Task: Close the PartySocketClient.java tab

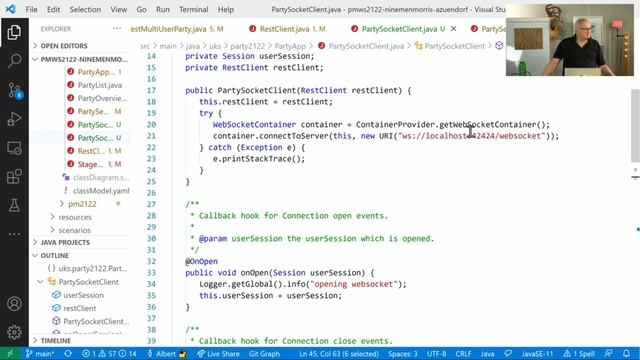Action: pyautogui.click(x=453, y=29)
